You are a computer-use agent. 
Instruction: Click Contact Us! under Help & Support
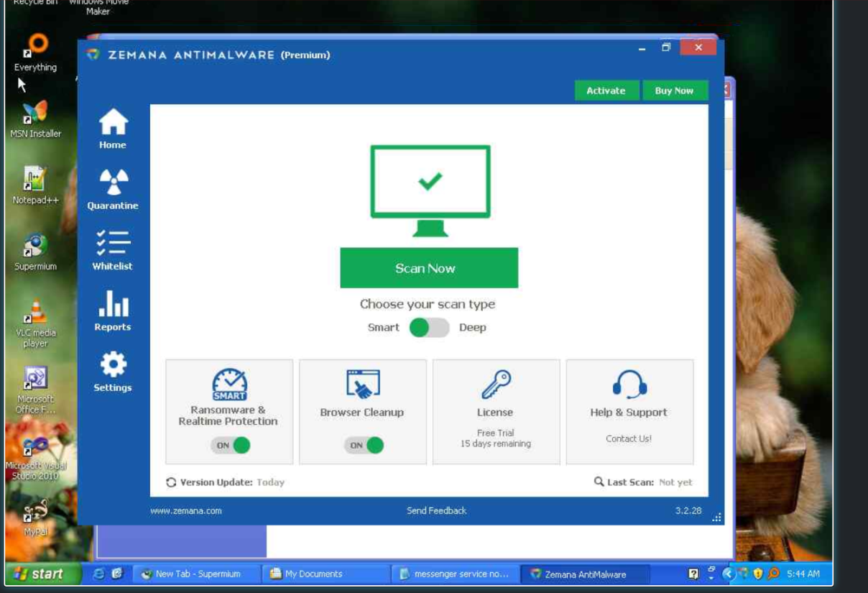tap(629, 438)
